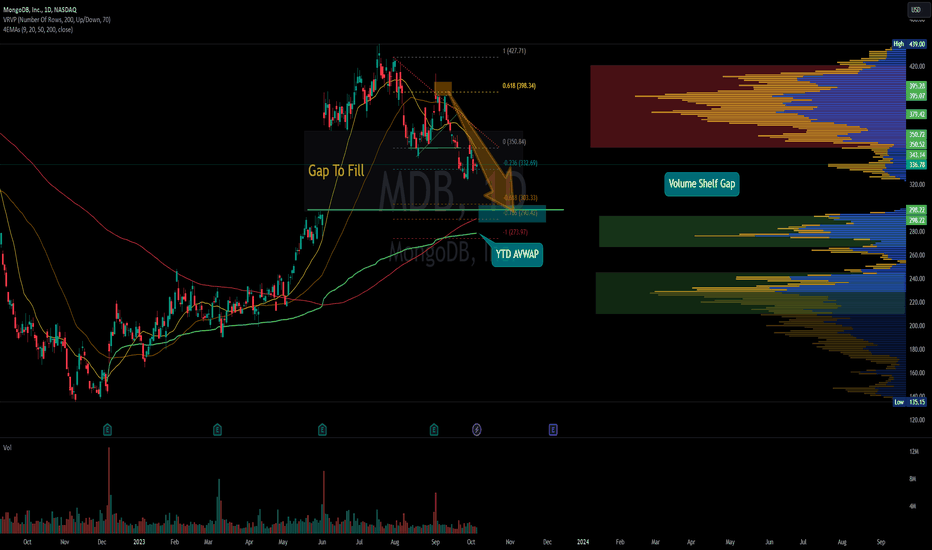Click 180.00 on the price axis
Viewport: 932px width, 550px height.
click(917, 350)
